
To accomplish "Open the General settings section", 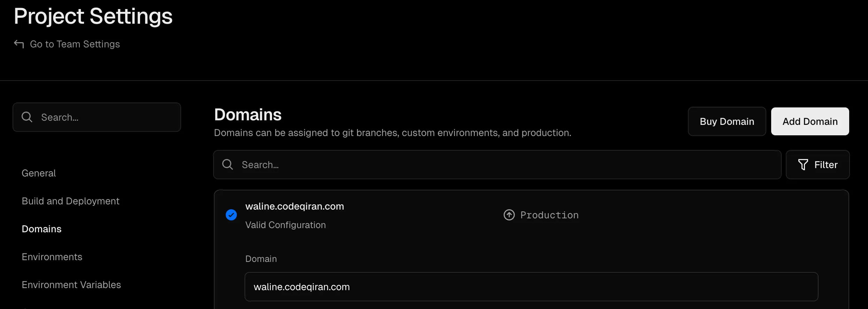I will (39, 173).
